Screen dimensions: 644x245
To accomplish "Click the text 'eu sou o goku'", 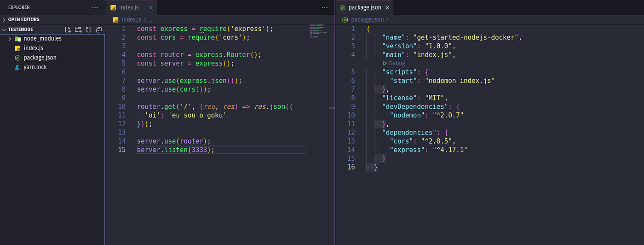I will click(x=196, y=115).
